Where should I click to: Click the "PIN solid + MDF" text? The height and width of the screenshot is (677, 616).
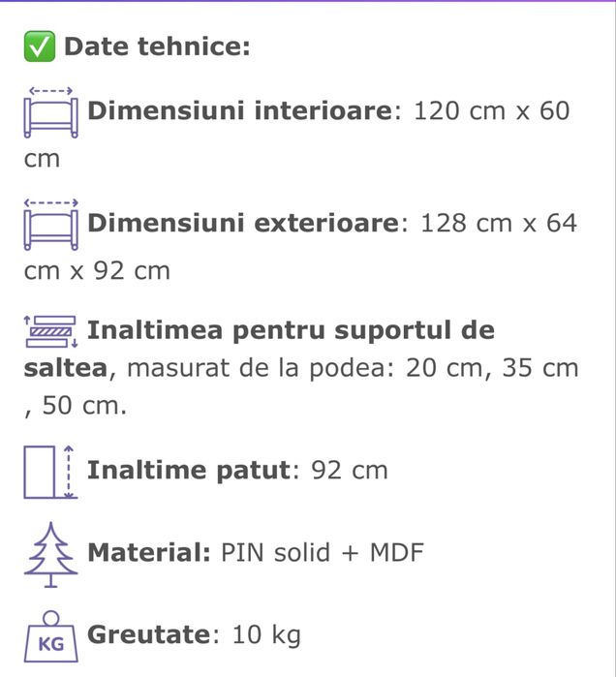[x=323, y=554]
